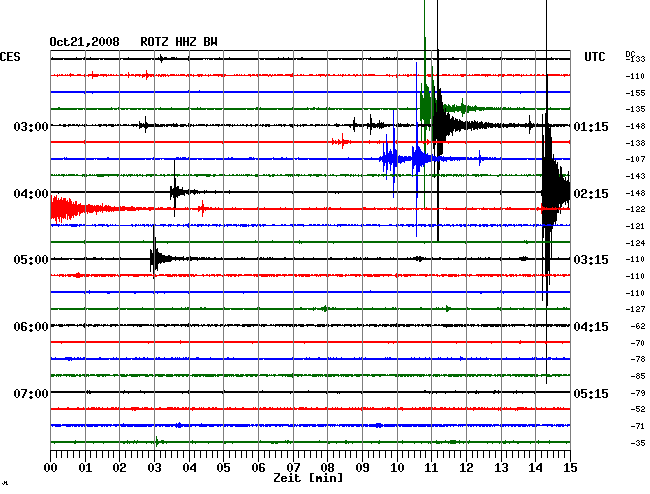Click the network code BW
The height and width of the screenshot is (494, 650).
click(210, 42)
